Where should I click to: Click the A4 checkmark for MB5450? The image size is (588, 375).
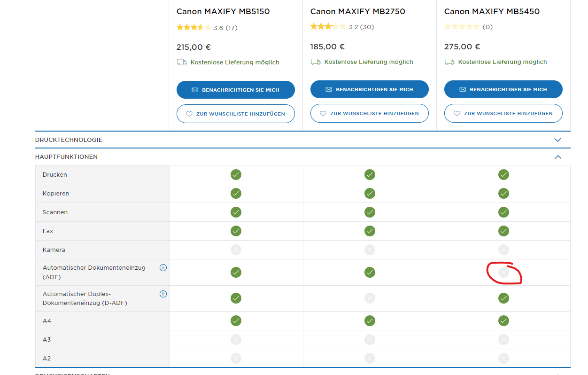[x=503, y=321]
